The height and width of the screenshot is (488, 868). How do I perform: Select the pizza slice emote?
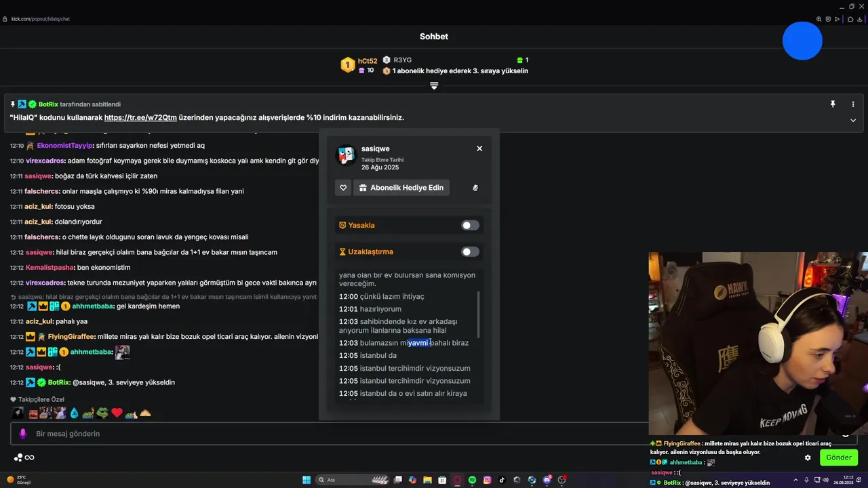(145, 413)
